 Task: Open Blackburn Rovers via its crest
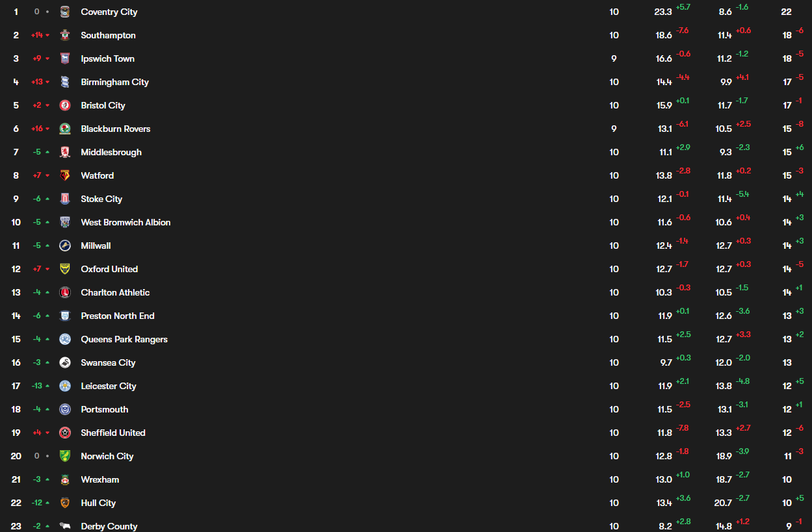(64, 129)
